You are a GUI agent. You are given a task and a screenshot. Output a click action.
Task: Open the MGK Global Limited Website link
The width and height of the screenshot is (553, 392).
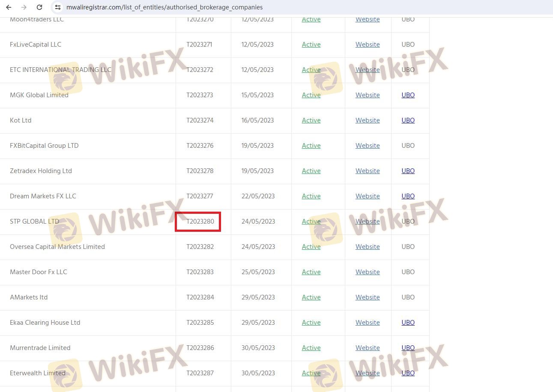[x=368, y=95]
